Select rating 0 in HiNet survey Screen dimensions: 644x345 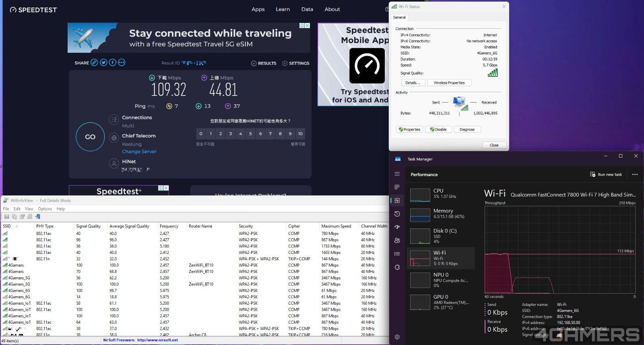click(201, 134)
